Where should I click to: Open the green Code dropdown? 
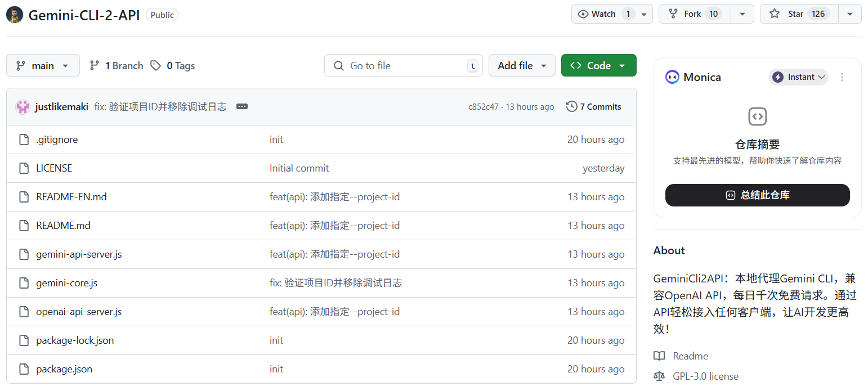pyautogui.click(x=598, y=66)
